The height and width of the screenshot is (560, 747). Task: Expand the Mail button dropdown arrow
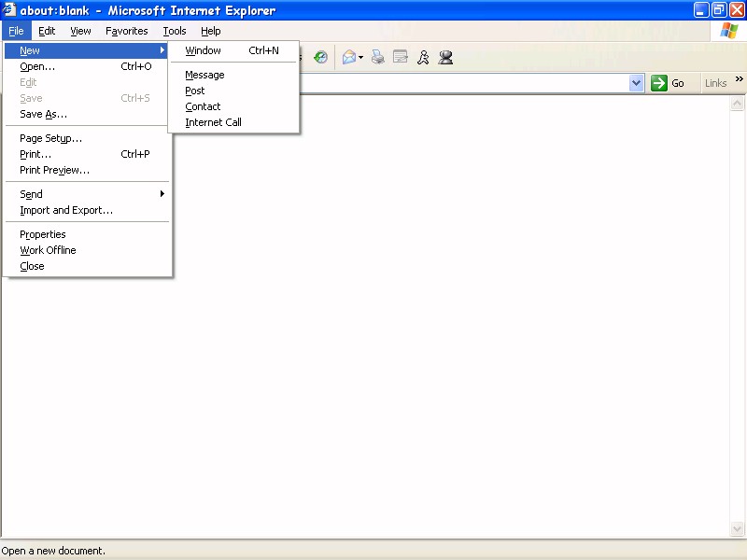tap(360, 58)
